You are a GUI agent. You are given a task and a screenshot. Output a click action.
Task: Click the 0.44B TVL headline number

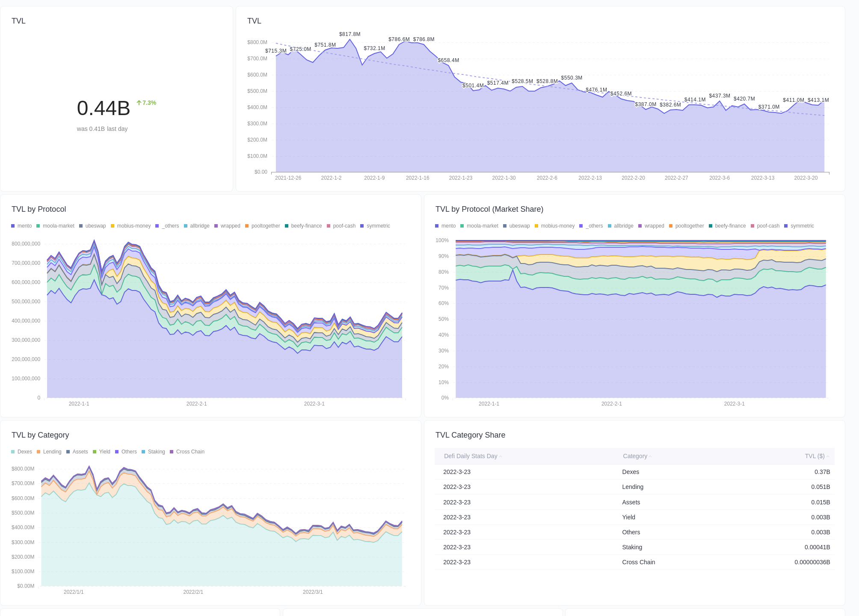point(104,108)
